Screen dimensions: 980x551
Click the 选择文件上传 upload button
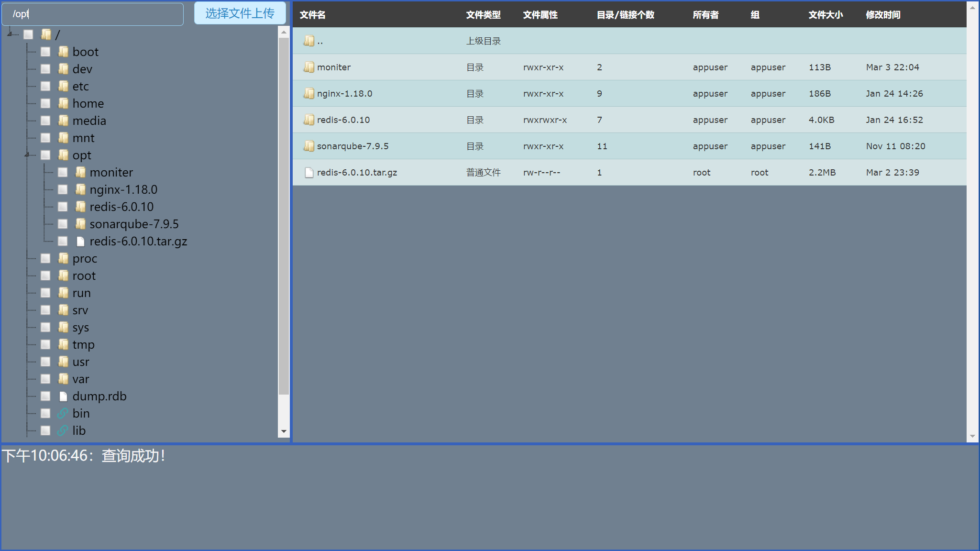pyautogui.click(x=240, y=13)
